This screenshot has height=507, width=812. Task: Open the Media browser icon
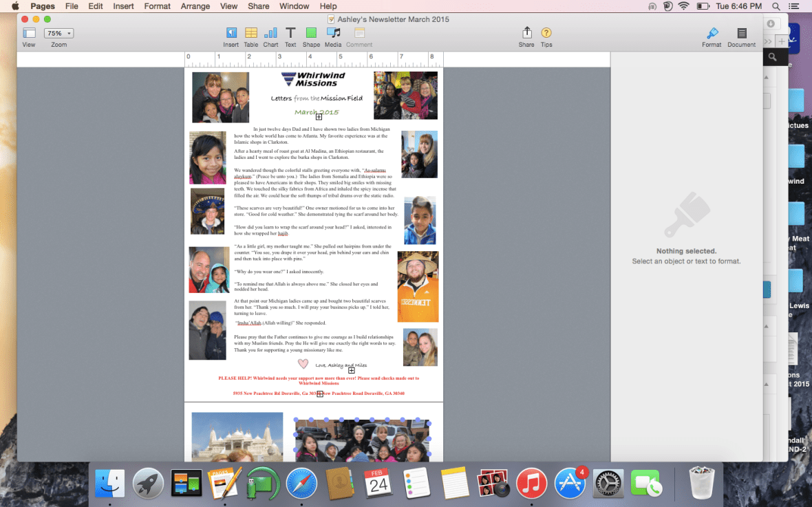[x=333, y=34]
